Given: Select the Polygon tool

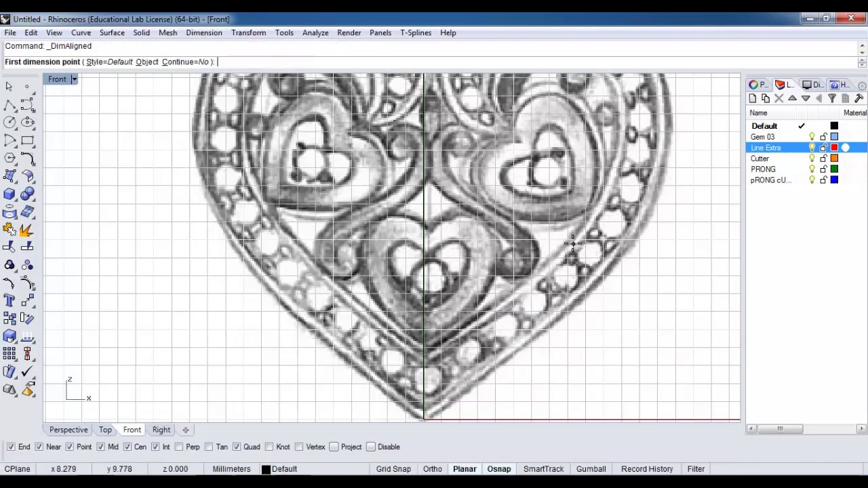Looking at the screenshot, I should pyautogui.click(x=9, y=158).
